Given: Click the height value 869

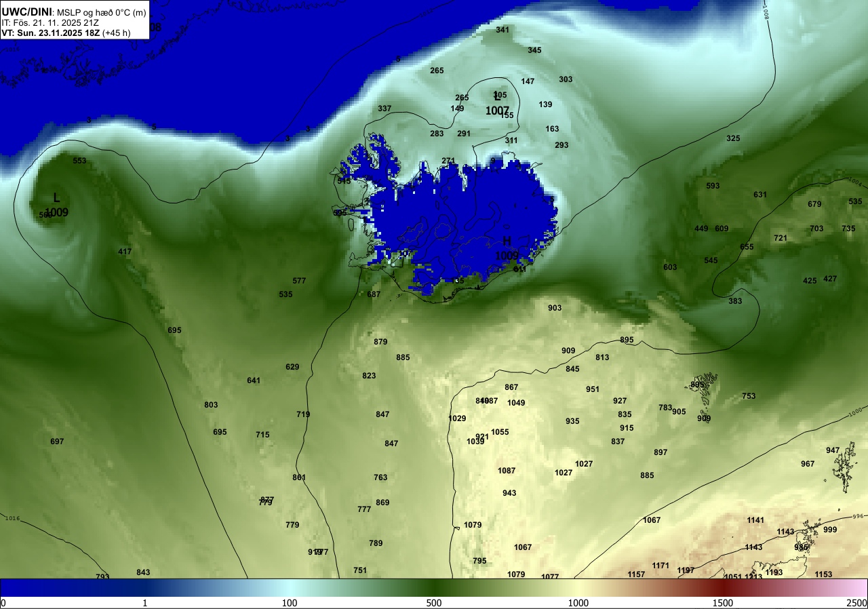Looking at the screenshot, I should coord(382,503).
